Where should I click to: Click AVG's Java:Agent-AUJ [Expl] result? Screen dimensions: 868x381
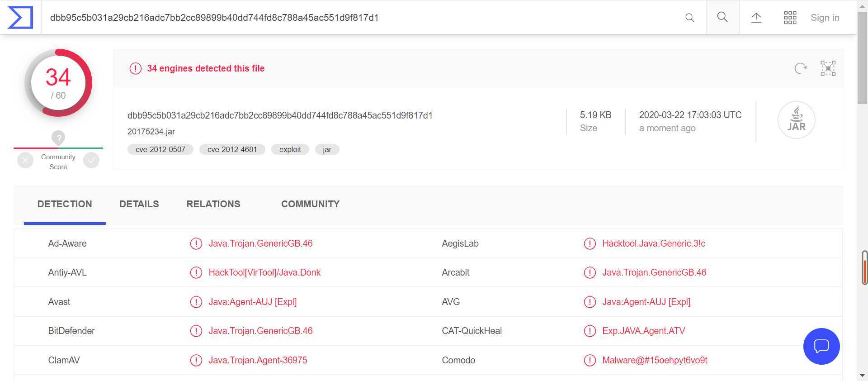tap(646, 302)
